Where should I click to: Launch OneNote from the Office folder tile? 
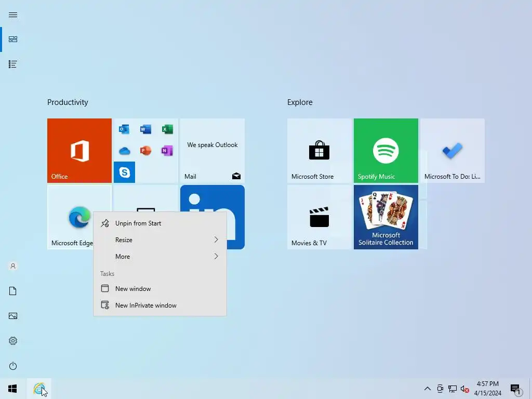pos(167,151)
